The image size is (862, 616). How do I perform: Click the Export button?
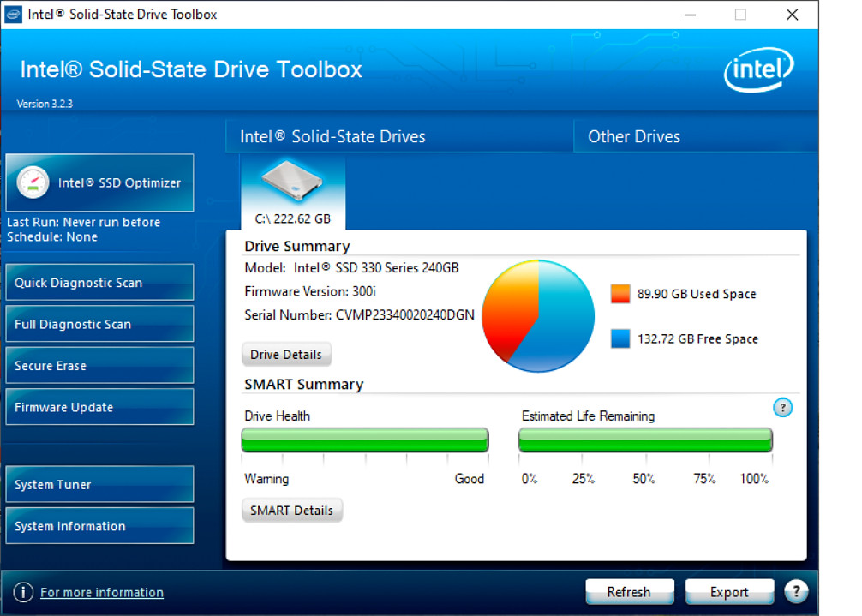tap(729, 592)
